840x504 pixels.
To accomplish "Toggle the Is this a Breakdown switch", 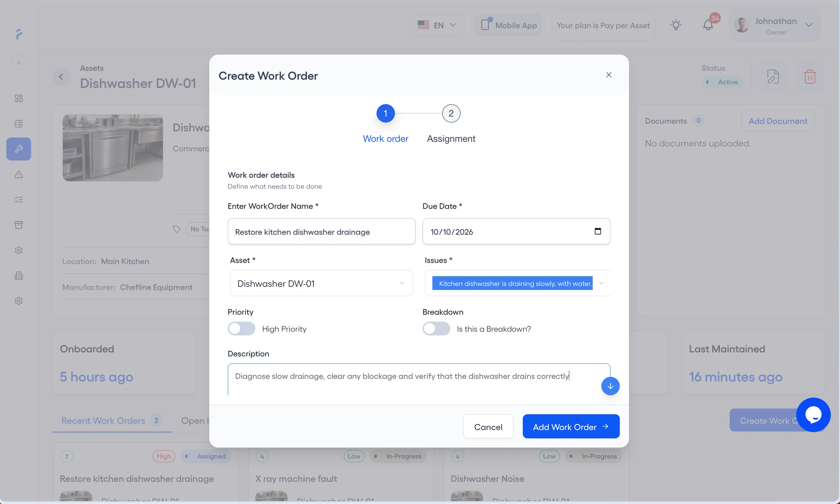I will tap(436, 329).
